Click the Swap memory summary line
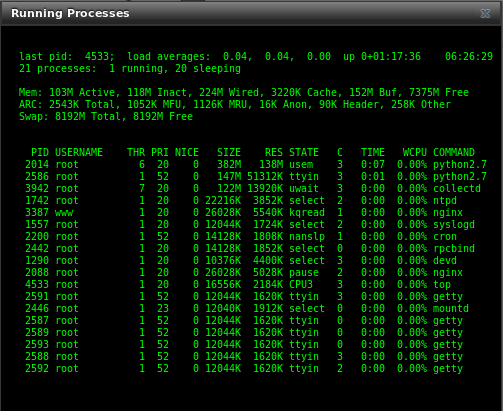 (x=106, y=116)
